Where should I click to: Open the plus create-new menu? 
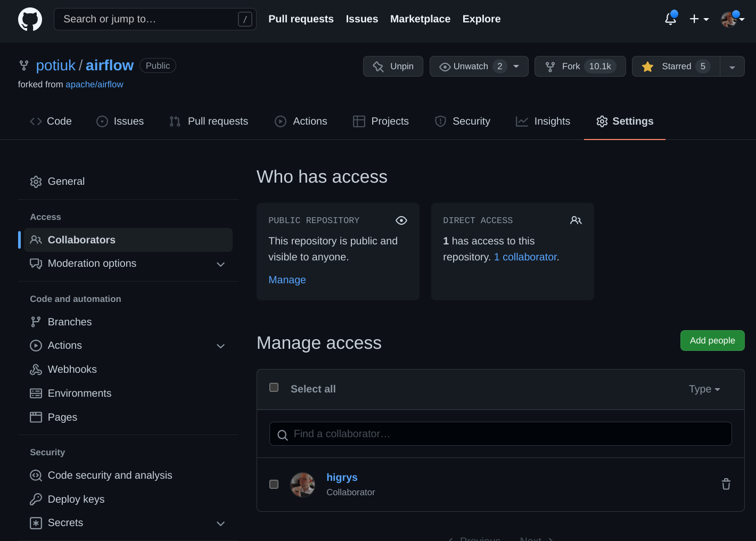[699, 19]
